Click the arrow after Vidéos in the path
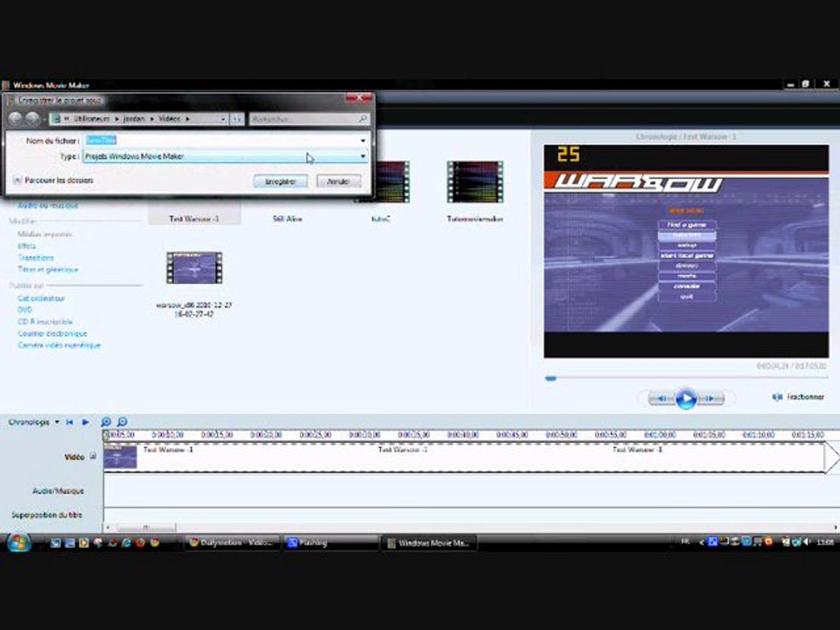 tap(187, 119)
